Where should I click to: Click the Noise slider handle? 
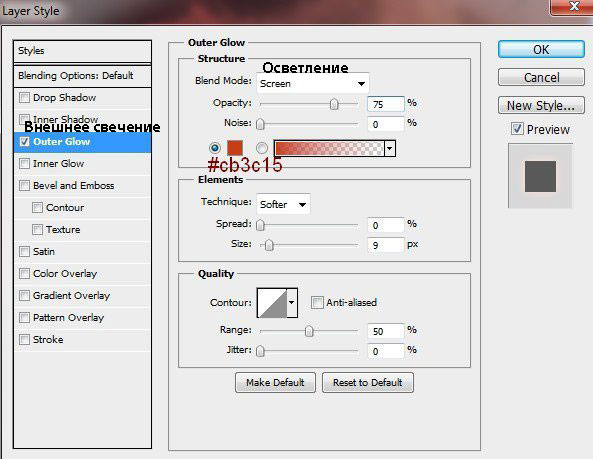pyautogui.click(x=260, y=124)
